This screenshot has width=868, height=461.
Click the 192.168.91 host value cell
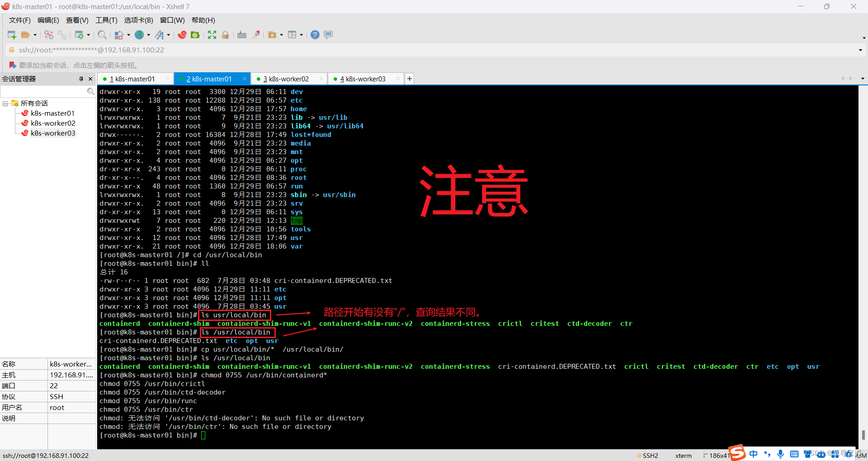[71, 375]
